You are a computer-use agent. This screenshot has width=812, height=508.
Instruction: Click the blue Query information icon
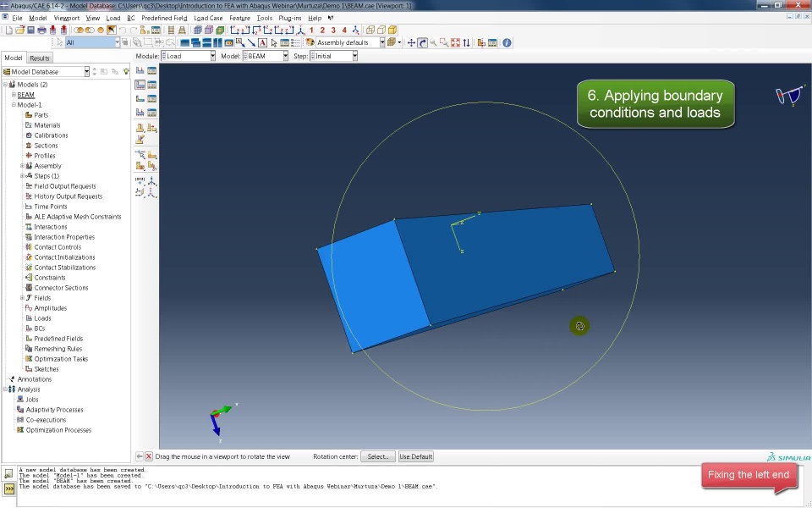507,42
